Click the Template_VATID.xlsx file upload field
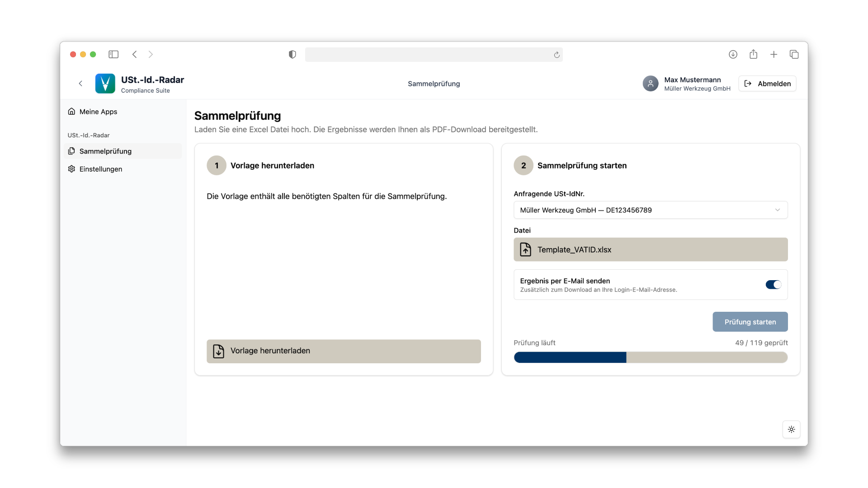 [651, 249]
